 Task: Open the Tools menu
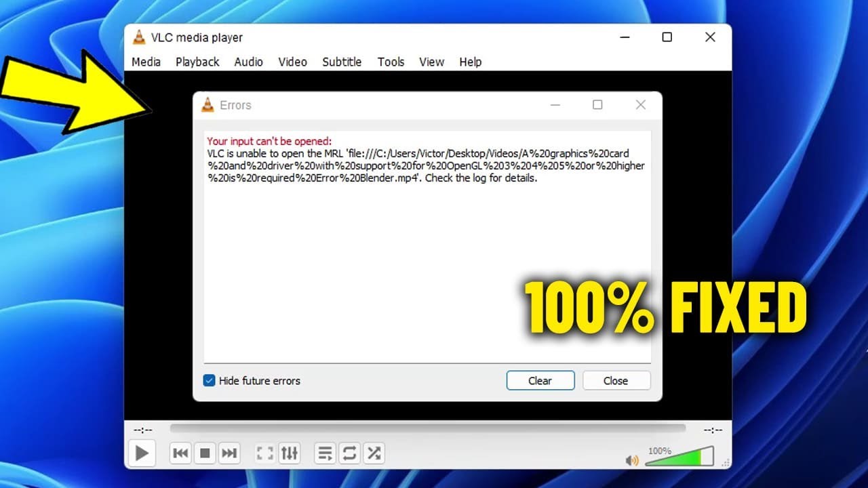pos(391,62)
